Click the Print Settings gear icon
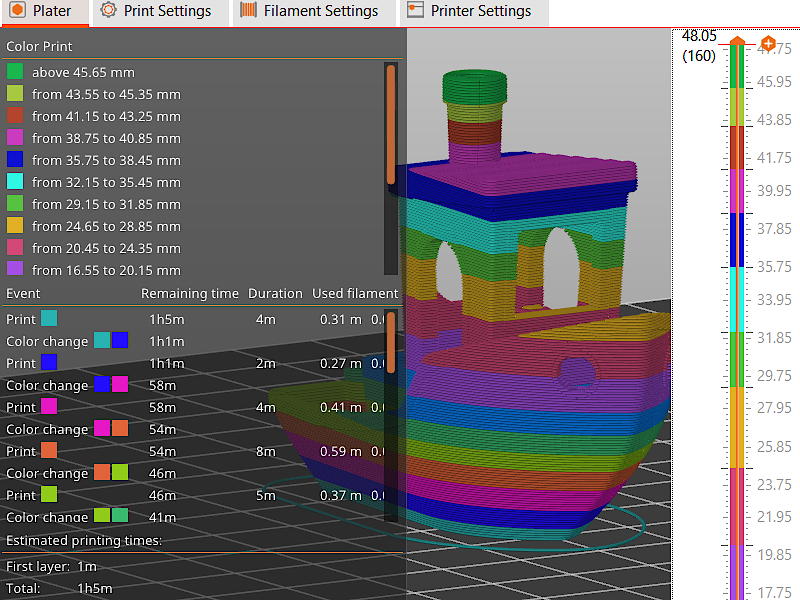This screenshot has height=600, width=800. click(x=108, y=10)
